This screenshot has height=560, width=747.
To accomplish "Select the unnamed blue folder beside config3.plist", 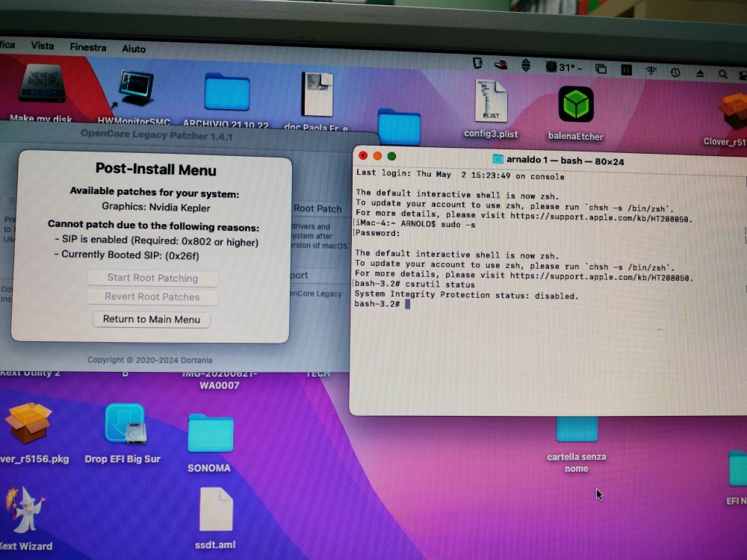I will [x=399, y=127].
